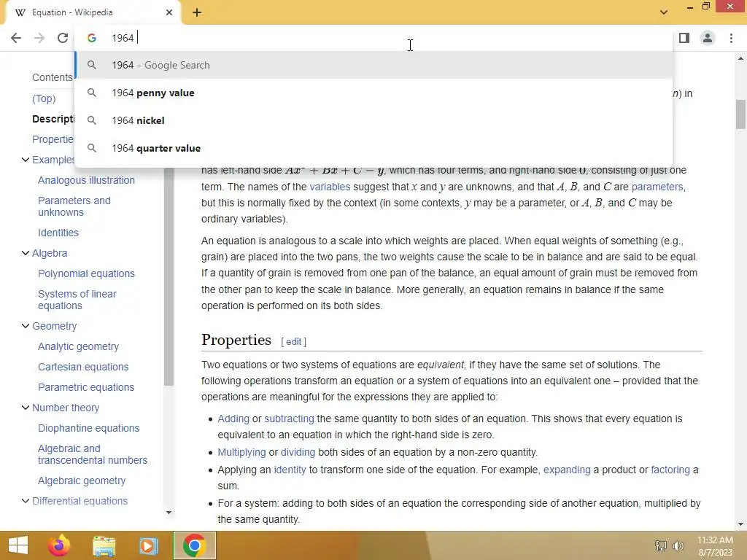Follow the 'variables' link in the article
Image resolution: width=747 pixels, height=560 pixels.
pos(330,187)
